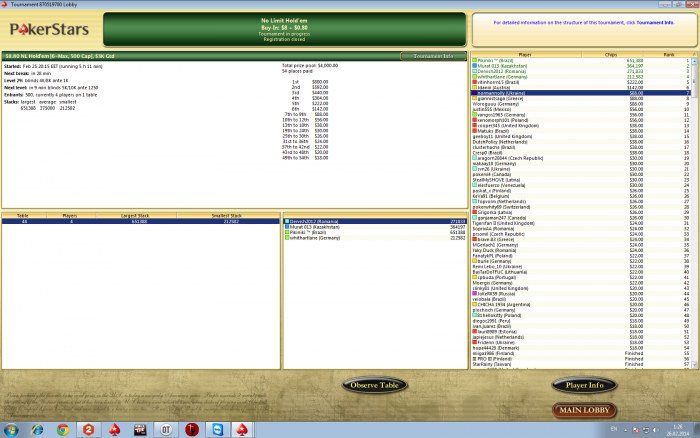Click green color tag beside whithartlane in rankings list
The width and height of the screenshot is (700, 438).
pyautogui.click(x=475, y=77)
